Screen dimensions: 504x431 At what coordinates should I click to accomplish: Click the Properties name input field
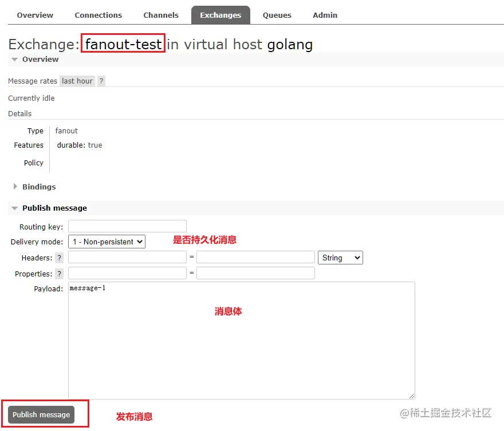click(127, 273)
